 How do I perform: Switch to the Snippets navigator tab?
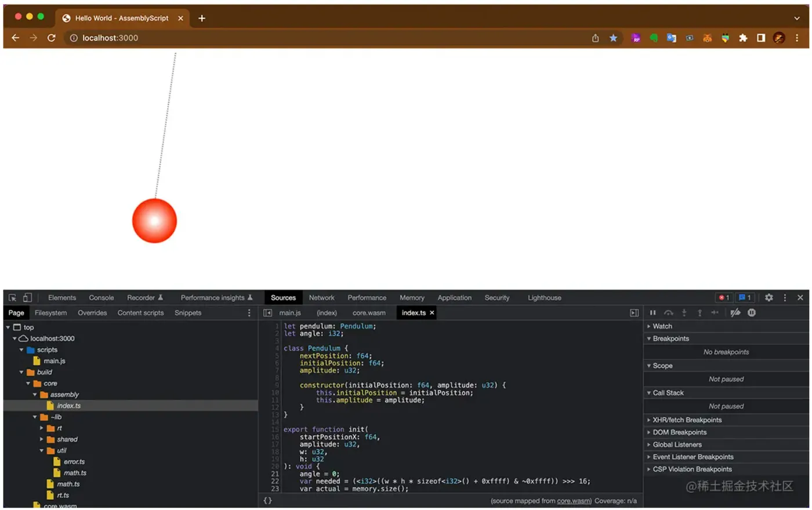click(x=188, y=313)
